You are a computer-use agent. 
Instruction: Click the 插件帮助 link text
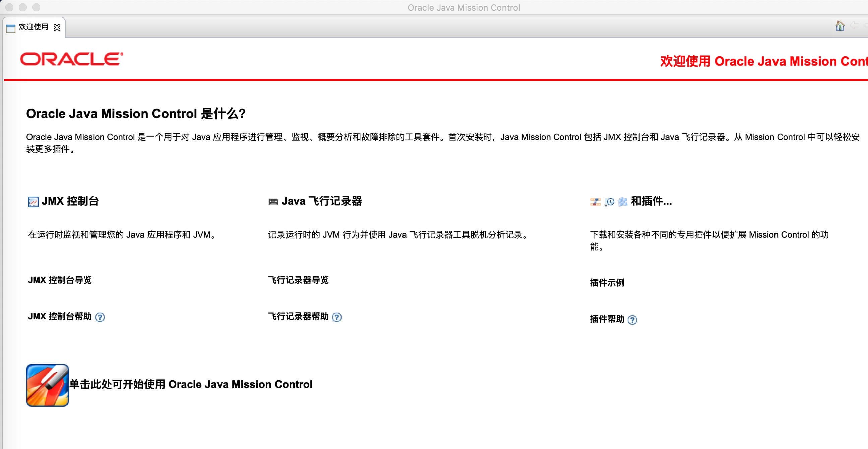pos(607,319)
